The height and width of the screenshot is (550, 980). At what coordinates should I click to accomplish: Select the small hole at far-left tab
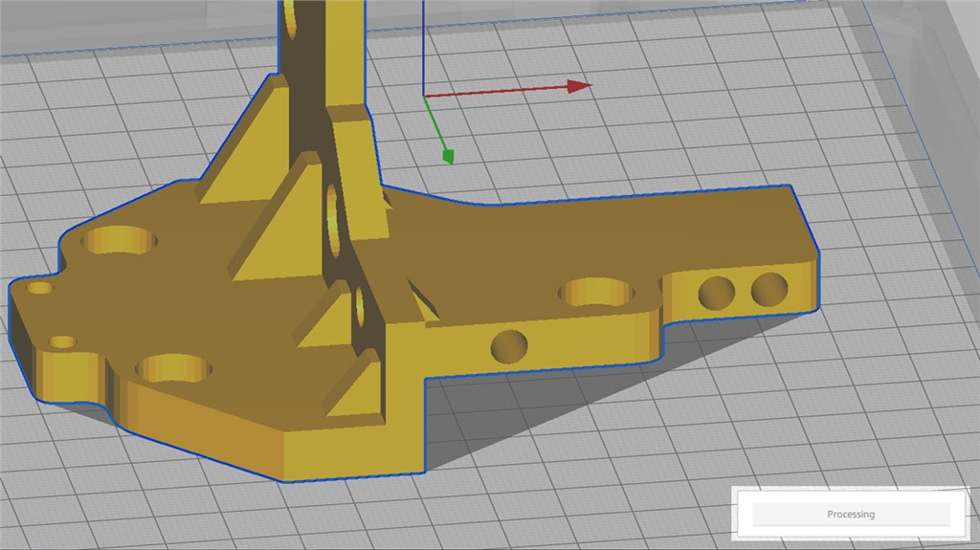[40, 287]
